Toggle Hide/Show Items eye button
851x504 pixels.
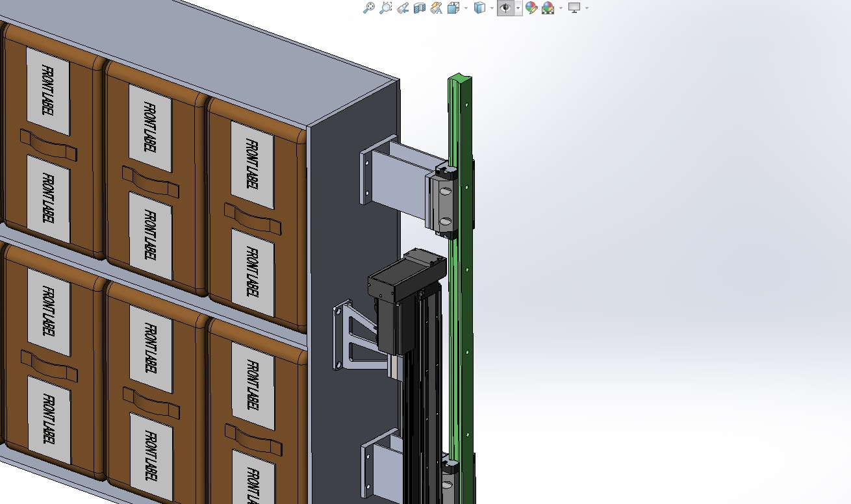pyautogui.click(x=505, y=8)
